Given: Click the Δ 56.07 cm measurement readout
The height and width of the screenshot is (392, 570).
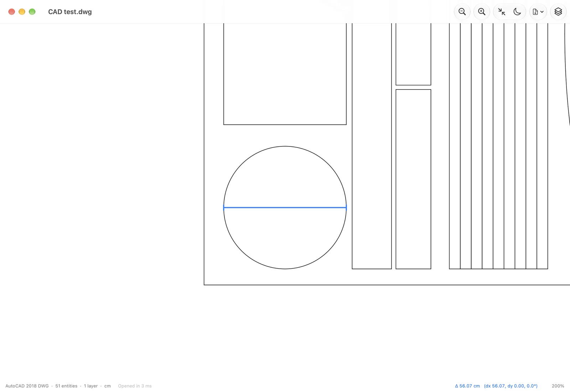Looking at the screenshot, I should coord(467,386).
